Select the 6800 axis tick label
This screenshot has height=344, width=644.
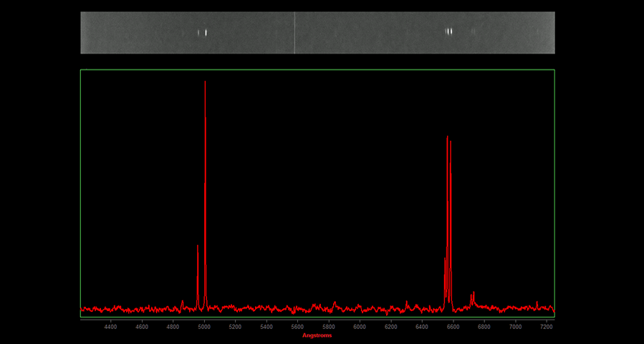(x=484, y=327)
